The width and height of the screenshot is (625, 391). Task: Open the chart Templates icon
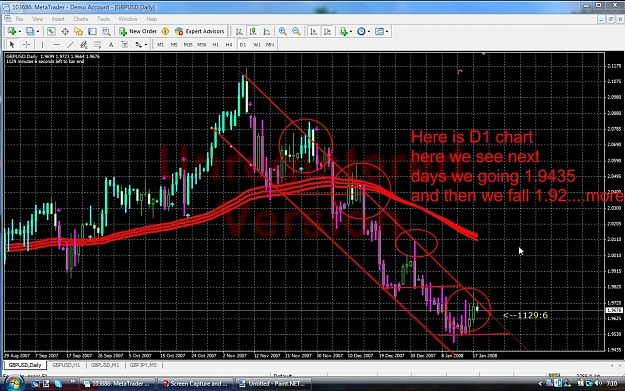tap(379, 31)
